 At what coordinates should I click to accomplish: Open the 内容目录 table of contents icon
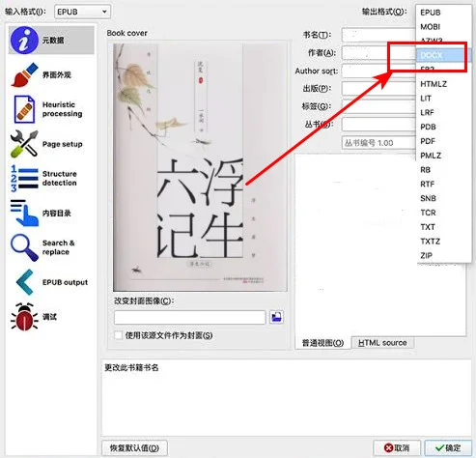click(x=24, y=213)
